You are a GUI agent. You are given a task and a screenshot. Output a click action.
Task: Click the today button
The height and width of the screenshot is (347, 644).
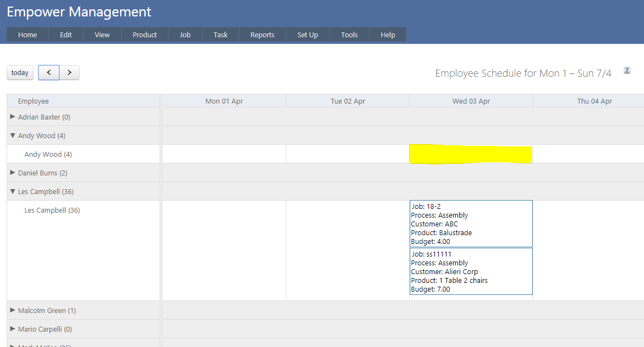pyautogui.click(x=20, y=72)
